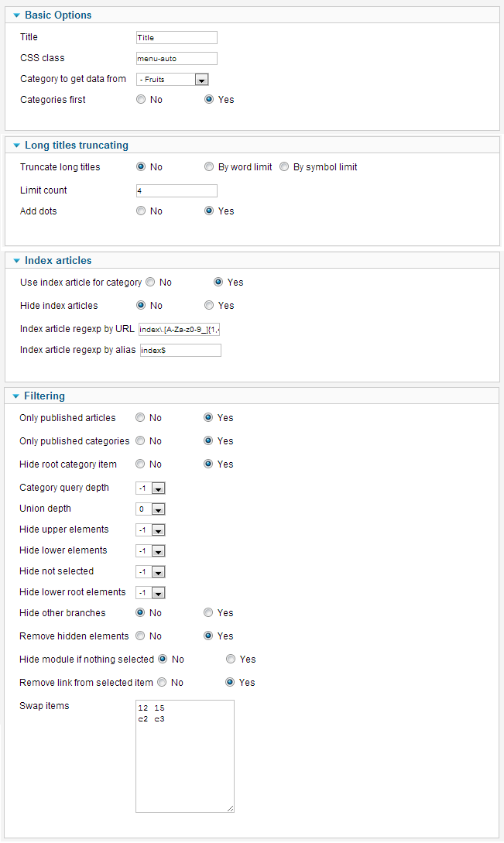Image resolution: width=504 pixels, height=843 pixels.
Task: Select By word limit truncation option
Action: [209, 167]
